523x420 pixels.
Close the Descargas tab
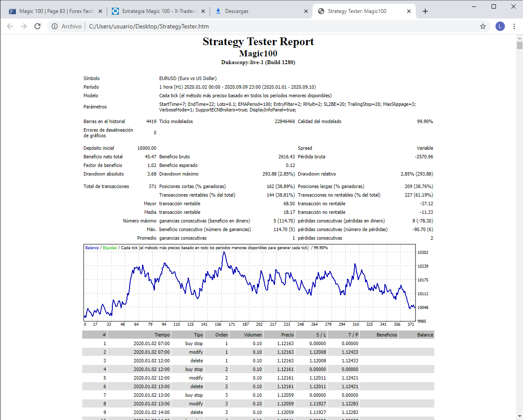pyautogui.click(x=306, y=11)
